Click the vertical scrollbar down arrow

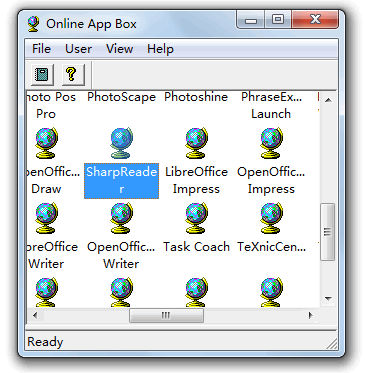(328, 298)
